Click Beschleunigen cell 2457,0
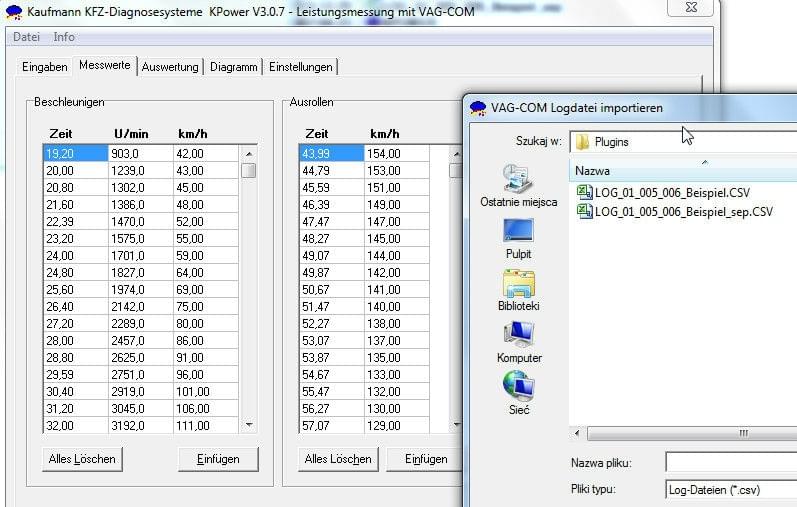797x507 pixels. click(x=141, y=341)
